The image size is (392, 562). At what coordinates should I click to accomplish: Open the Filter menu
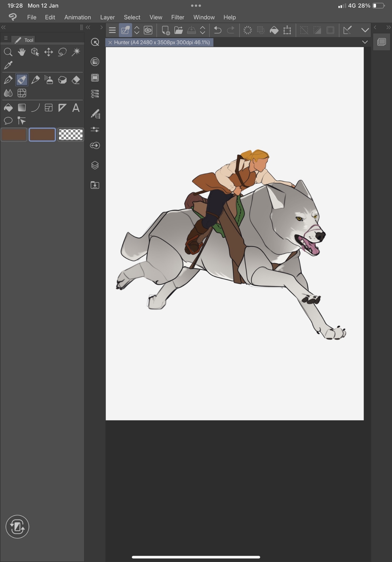pos(177,17)
